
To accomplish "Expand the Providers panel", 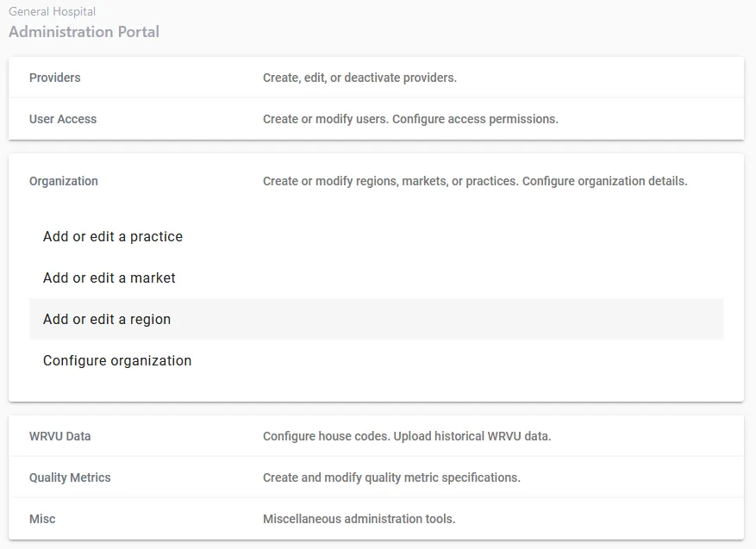I will (x=55, y=78).
